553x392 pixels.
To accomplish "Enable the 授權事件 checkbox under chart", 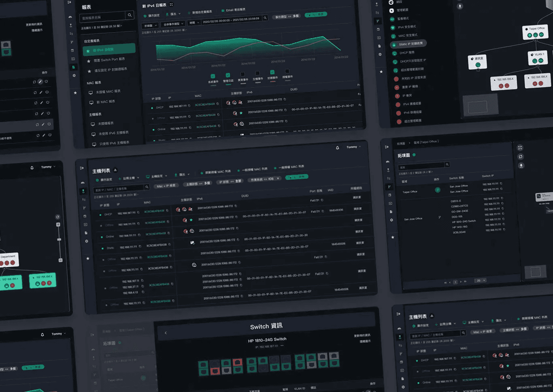I will tap(287, 71).
